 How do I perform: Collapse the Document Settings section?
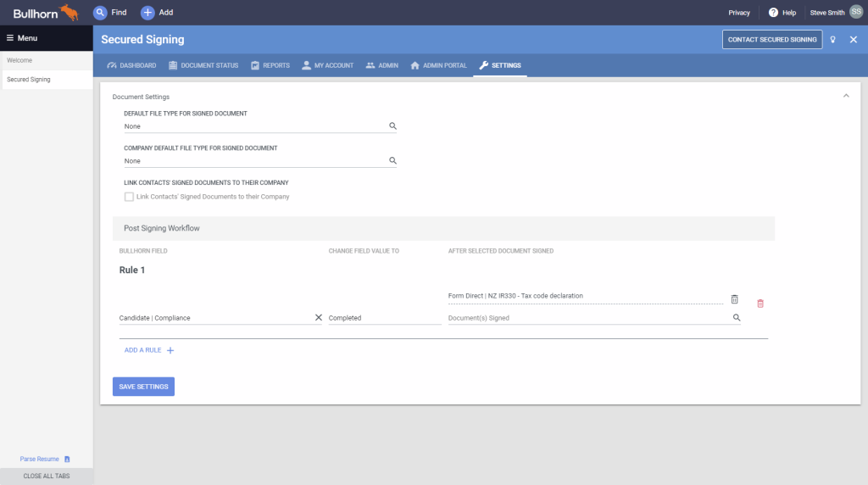coord(846,96)
